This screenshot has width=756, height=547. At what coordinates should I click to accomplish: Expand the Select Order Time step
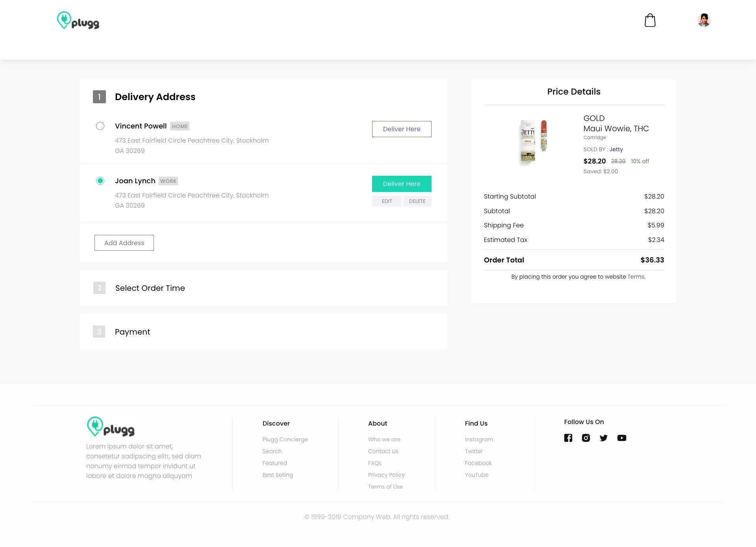(x=263, y=288)
